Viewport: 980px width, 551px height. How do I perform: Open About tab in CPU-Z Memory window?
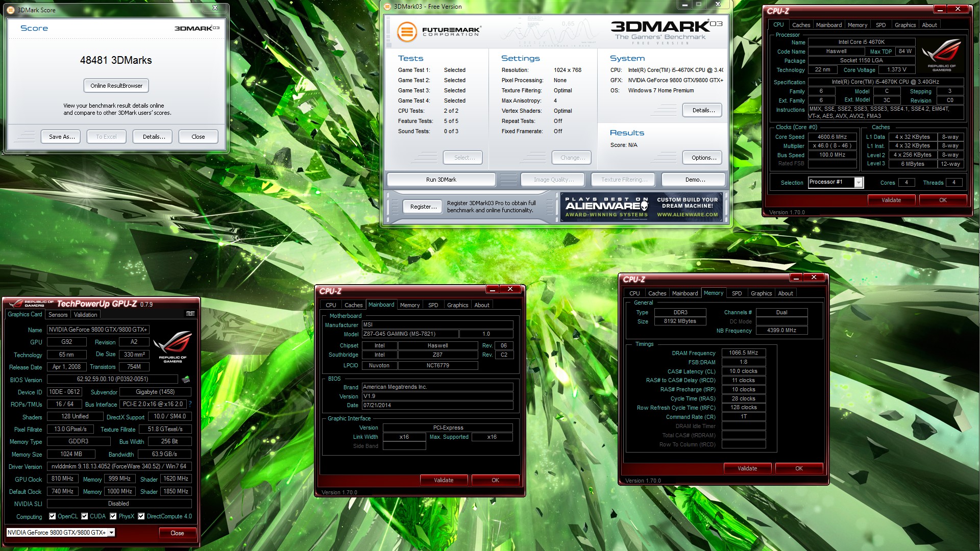(x=786, y=293)
